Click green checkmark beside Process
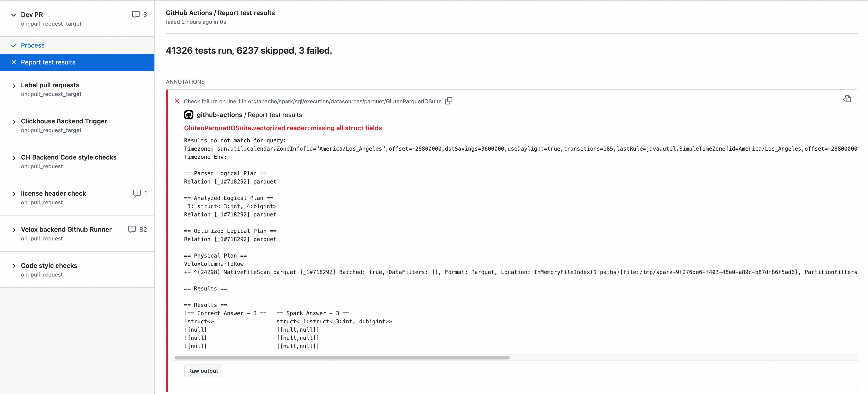 pos(13,45)
